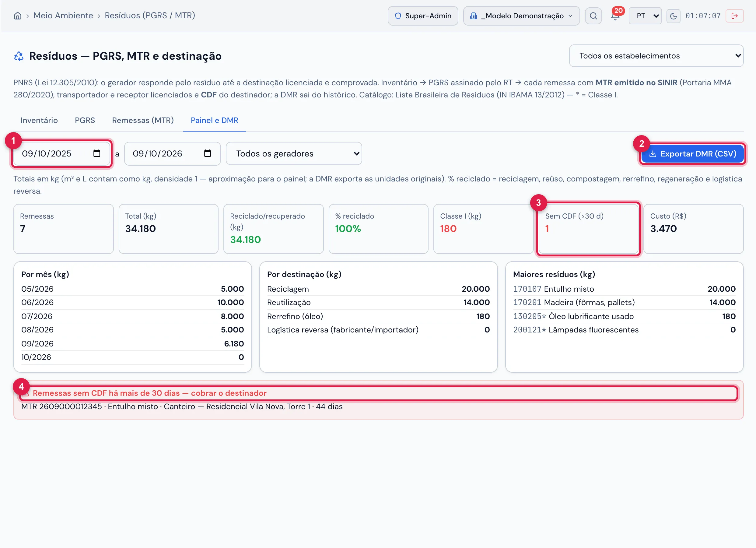
Task: Click Meio Ambiente breadcrumb link
Action: [63, 16]
